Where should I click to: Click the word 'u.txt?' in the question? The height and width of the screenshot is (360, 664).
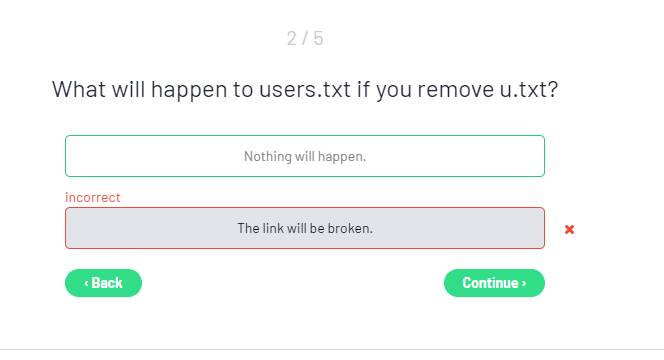529,89
